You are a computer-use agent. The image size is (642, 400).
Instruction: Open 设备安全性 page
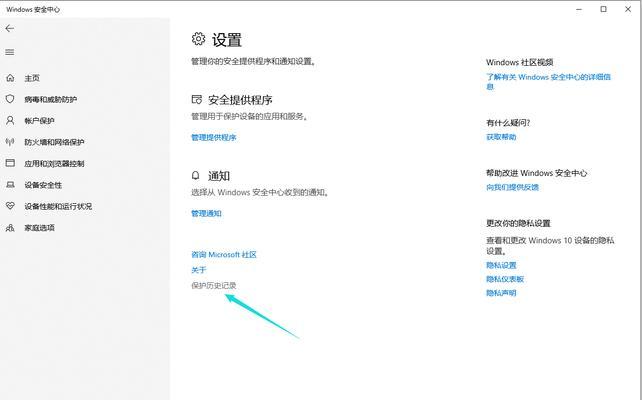(x=43, y=185)
